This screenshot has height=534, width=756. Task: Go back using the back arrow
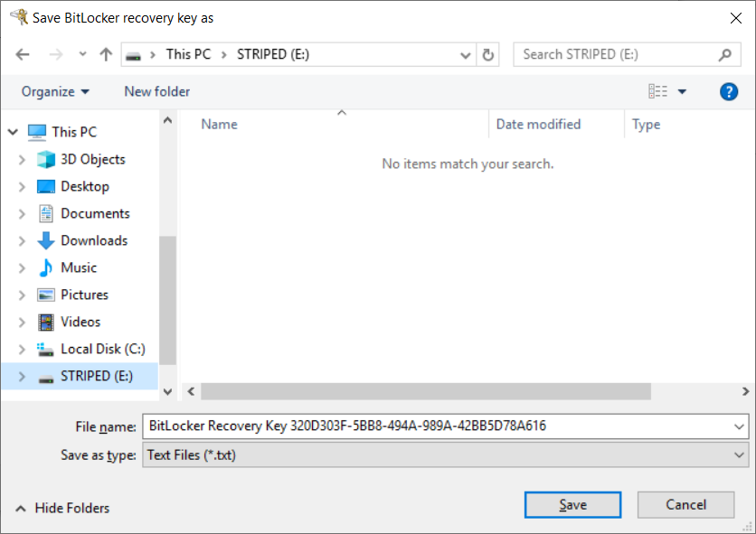coord(23,54)
